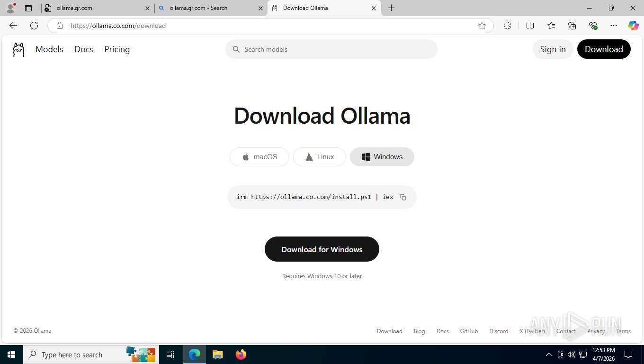Image resolution: width=644 pixels, height=364 pixels.
Task: Copy the PowerShell install command
Action: pos(403,197)
